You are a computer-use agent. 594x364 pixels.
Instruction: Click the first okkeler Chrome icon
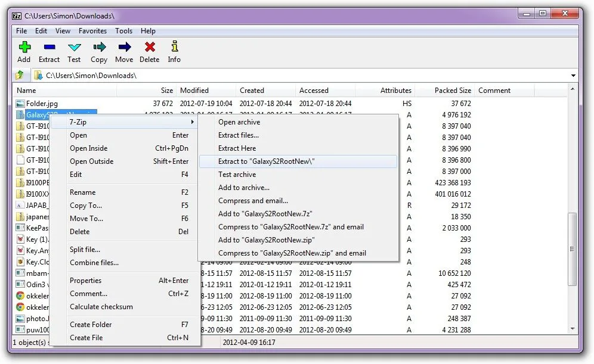coord(20,296)
